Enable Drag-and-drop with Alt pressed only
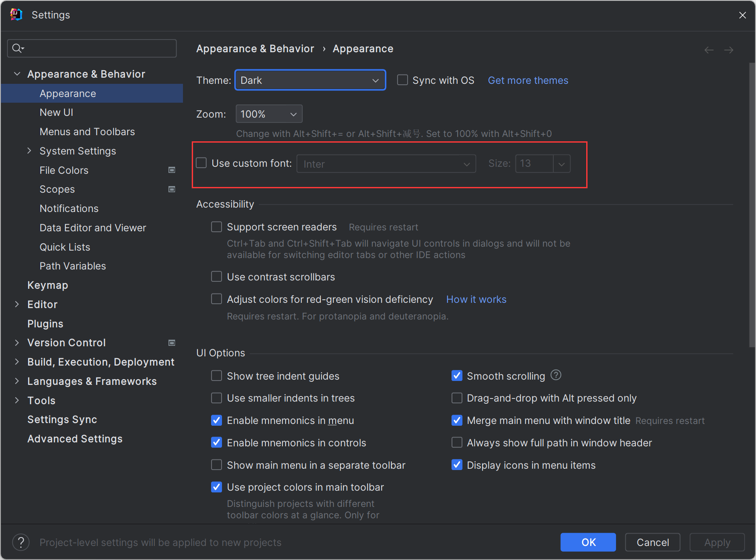The height and width of the screenshot is (560, 756). 457,398
